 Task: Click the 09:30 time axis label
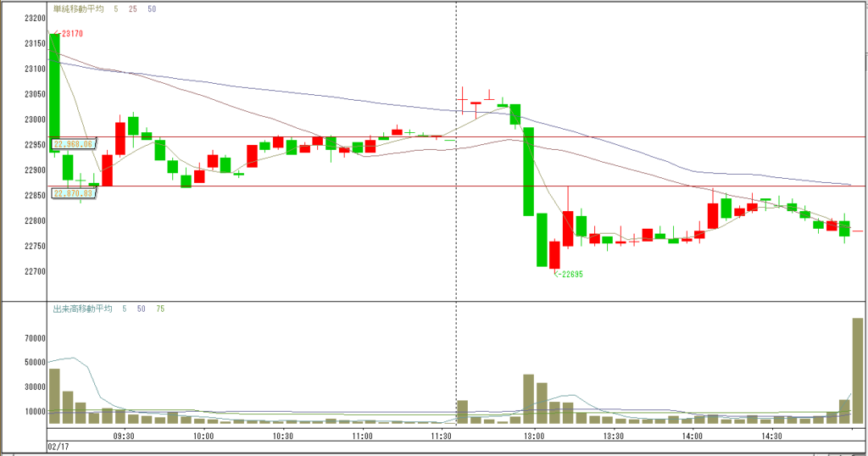click(124, 436)
